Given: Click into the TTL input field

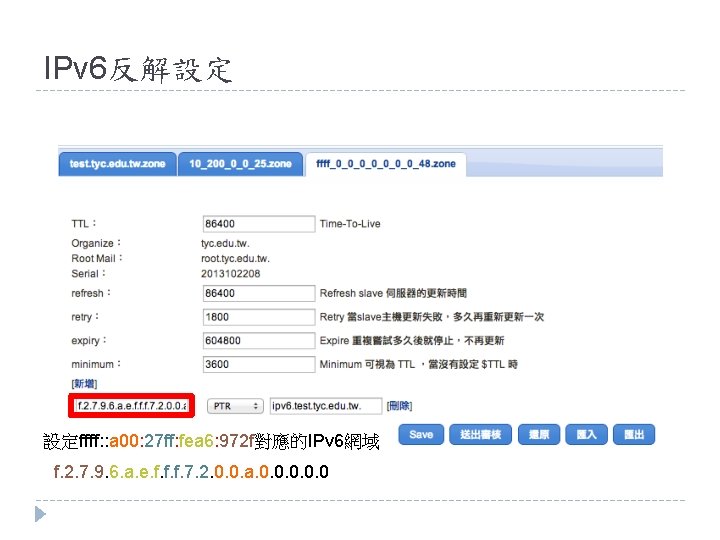Looking at the screenshot, I should [259, 224].
